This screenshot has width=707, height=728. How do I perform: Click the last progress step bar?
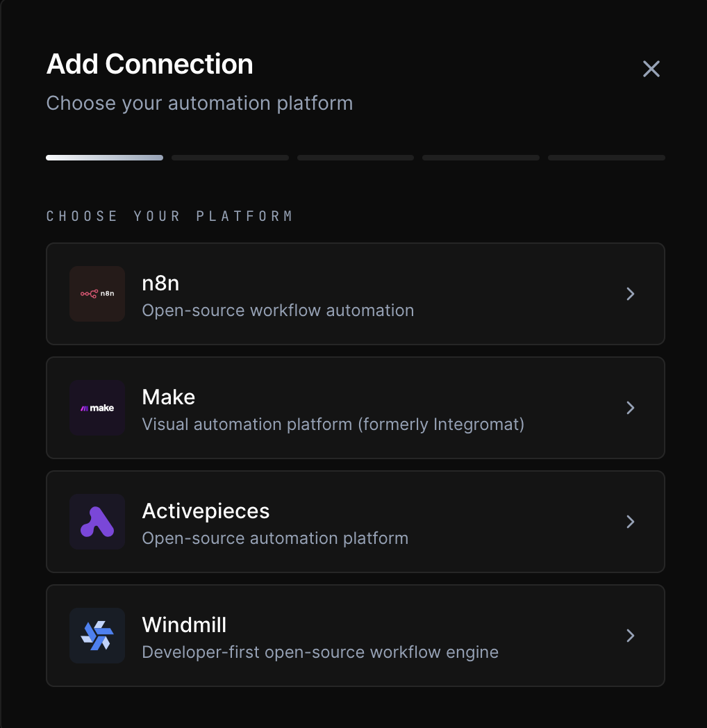point(606,158)
